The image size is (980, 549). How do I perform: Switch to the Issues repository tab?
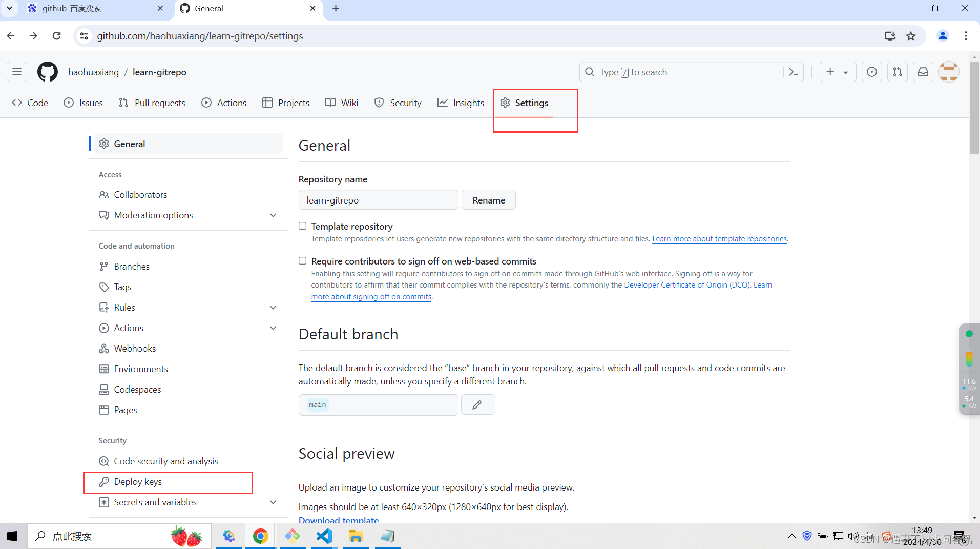point(84,103)
